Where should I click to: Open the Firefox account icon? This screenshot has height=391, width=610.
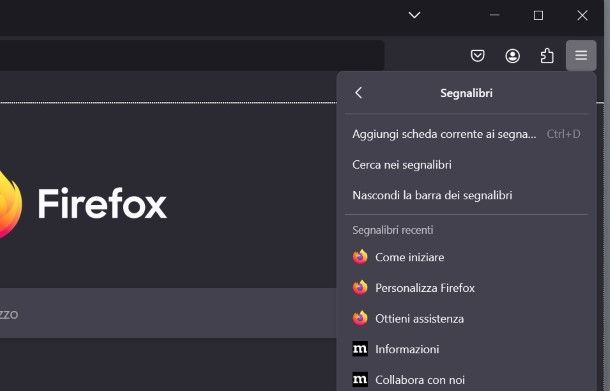(x=512, y=56)
